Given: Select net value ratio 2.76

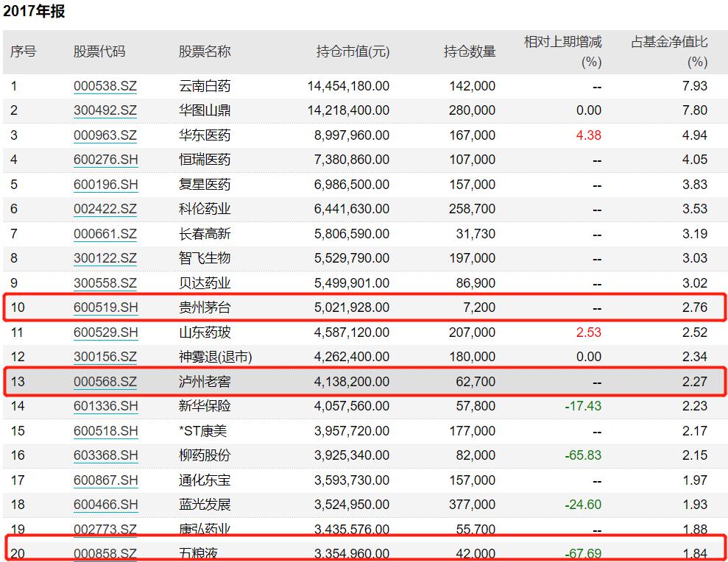Looking at the screenshot, I should [x=695, y=307].
